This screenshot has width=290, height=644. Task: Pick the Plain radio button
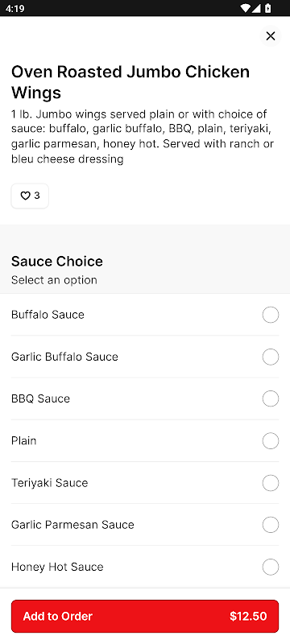(271, 440)
